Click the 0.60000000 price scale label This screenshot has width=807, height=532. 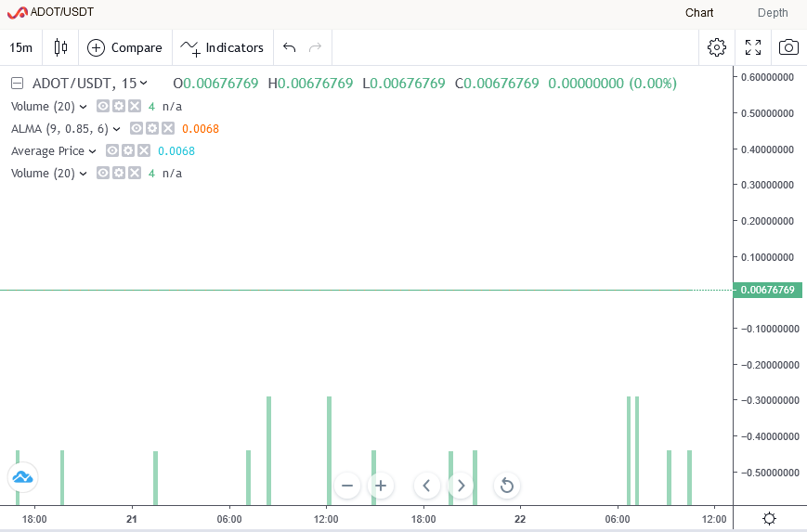[x=767, y=77]
